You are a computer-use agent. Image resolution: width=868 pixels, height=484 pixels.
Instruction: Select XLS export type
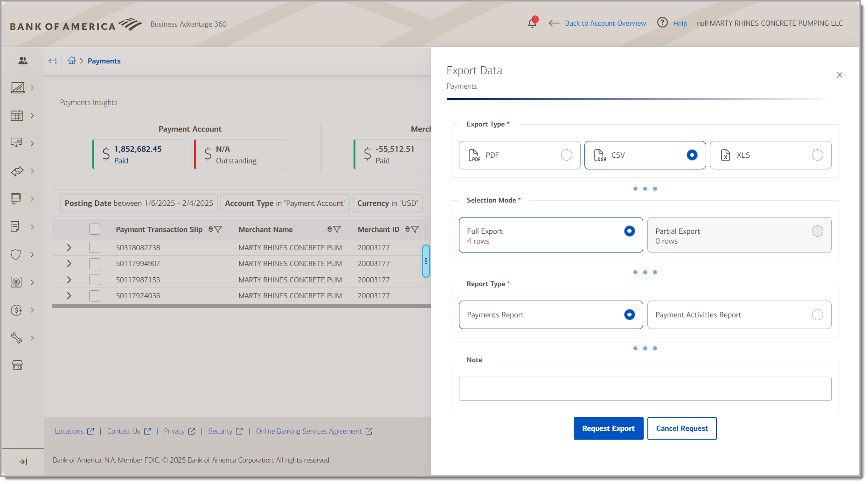click(771, 155)
